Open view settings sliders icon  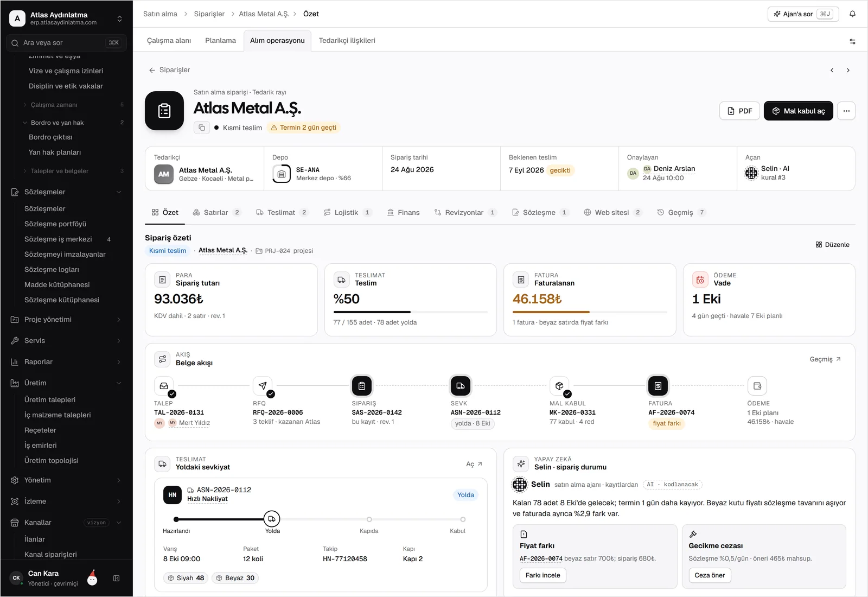coord(852,41)
